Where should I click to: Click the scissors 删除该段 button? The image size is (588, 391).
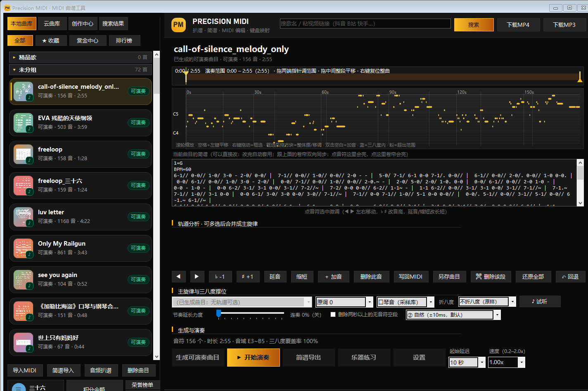coord(491,277)
